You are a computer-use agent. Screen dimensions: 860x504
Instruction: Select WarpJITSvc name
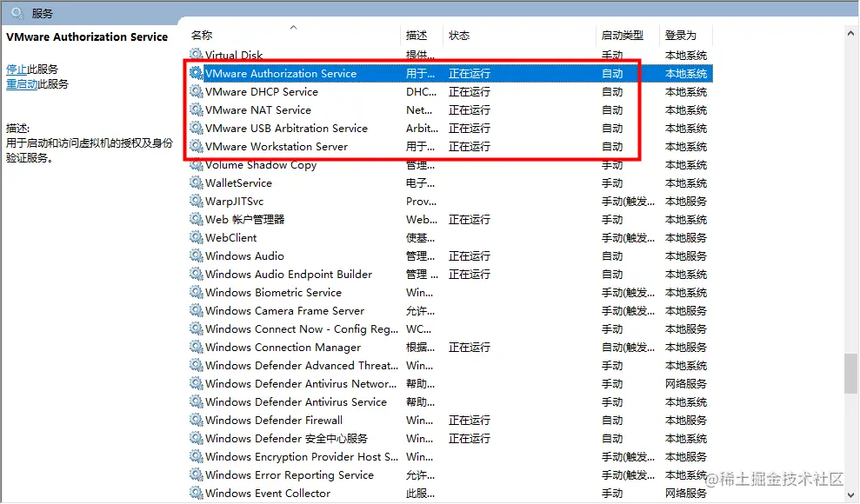[x=234, y=201]
